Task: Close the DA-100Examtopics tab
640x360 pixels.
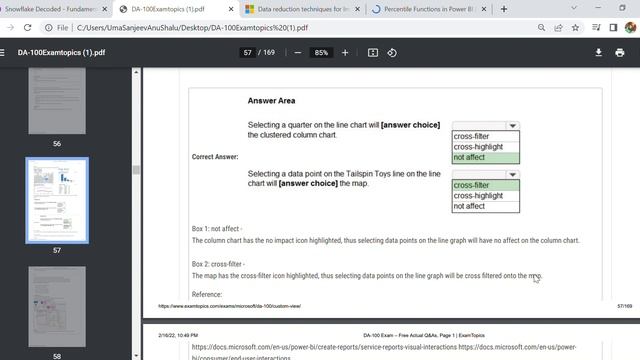Action: point(231,9)
